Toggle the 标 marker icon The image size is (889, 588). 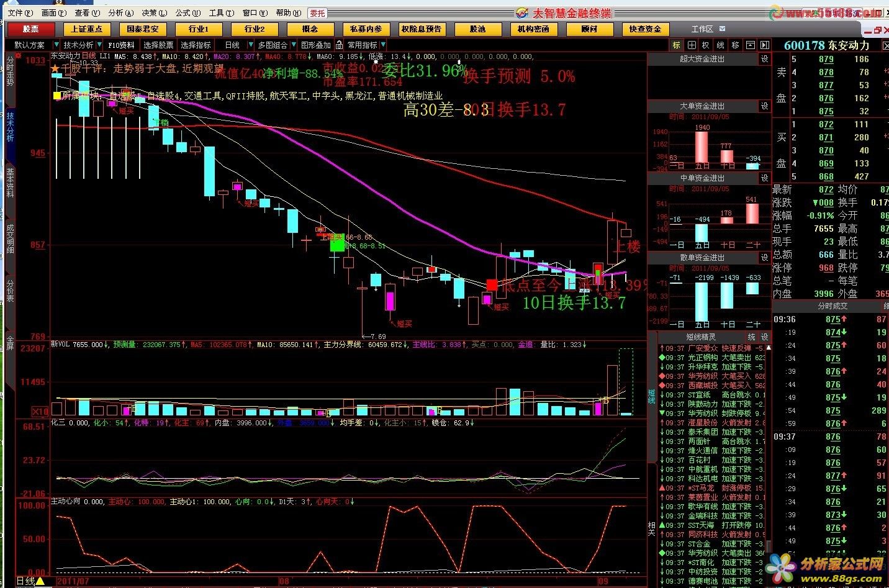(x=676, y=45)
